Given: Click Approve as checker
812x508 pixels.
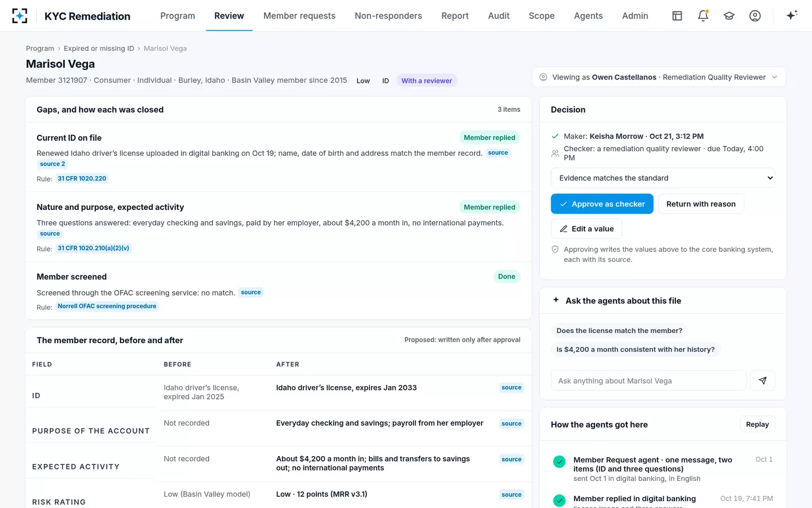Looking at the screenshot, I should 602,204.
